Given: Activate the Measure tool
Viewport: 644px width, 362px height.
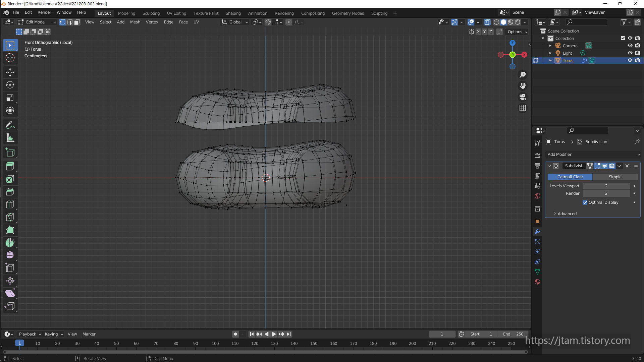Looking at the screenshot, I should (x=10, y=138).
